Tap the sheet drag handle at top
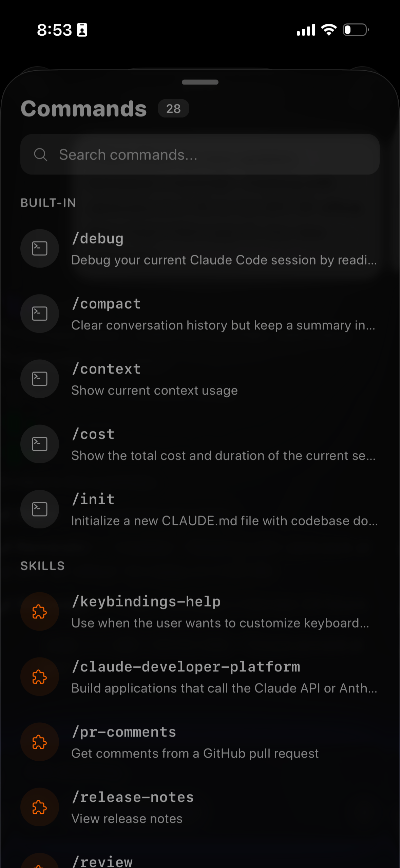400x868 pixels. (200, 82)
